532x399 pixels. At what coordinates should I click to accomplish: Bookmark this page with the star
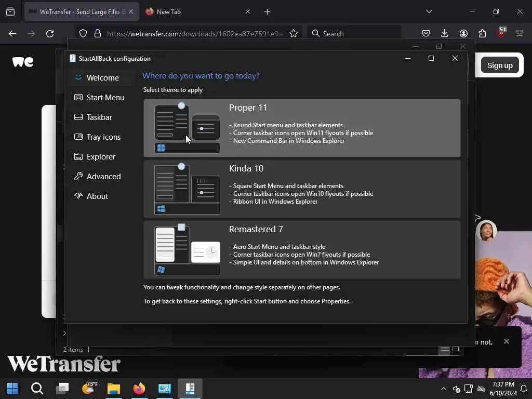(294, 33)
